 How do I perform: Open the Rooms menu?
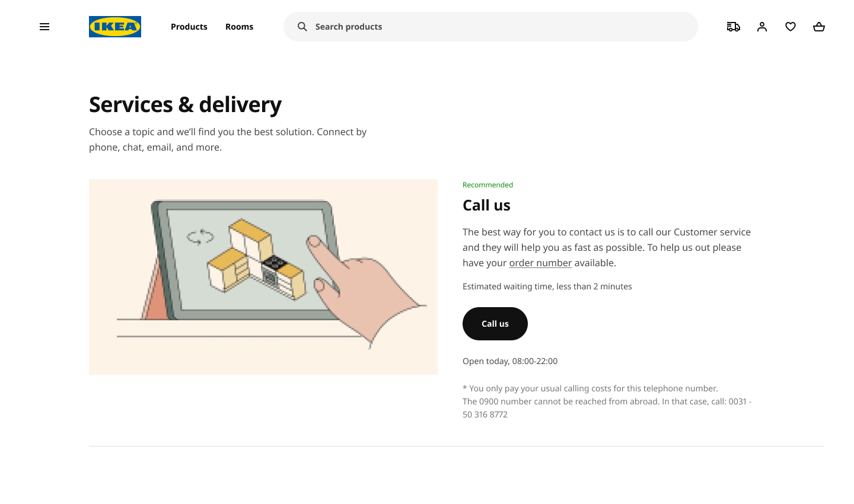pos(239,27)
